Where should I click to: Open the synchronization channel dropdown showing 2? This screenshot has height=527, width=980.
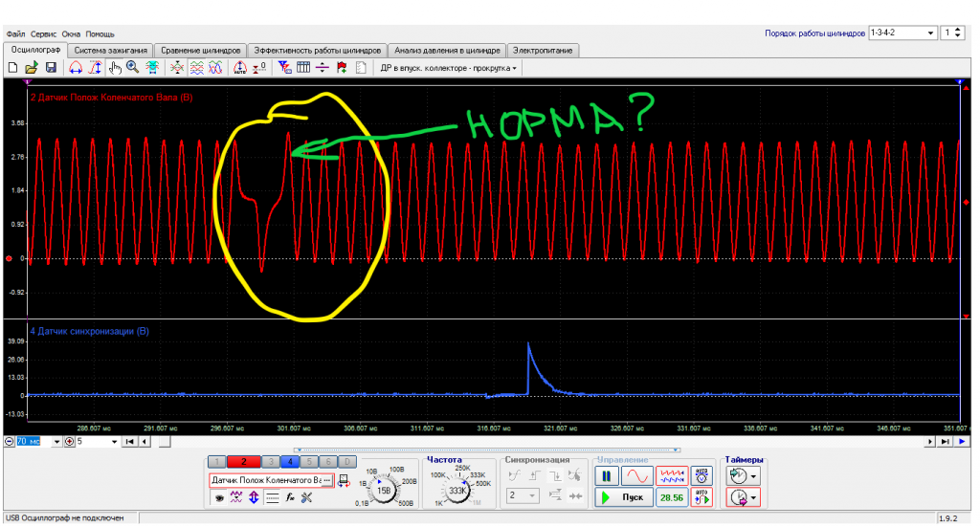(x=523, y=495)
